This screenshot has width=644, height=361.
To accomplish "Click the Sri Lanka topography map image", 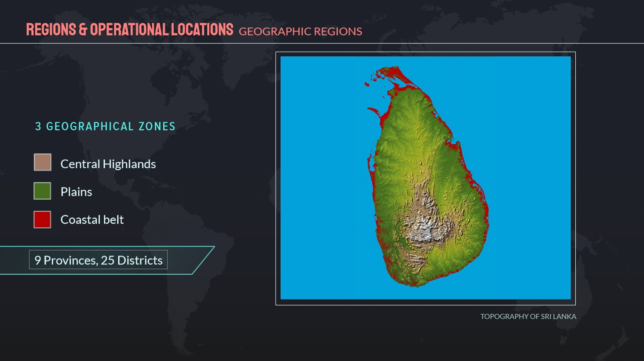I will tap(425, 178).
